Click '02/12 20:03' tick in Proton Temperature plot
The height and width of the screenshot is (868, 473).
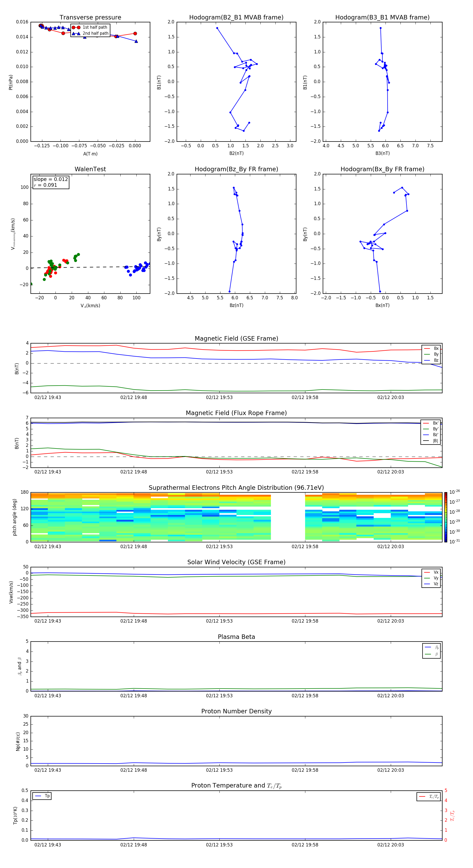coord(390,845)
